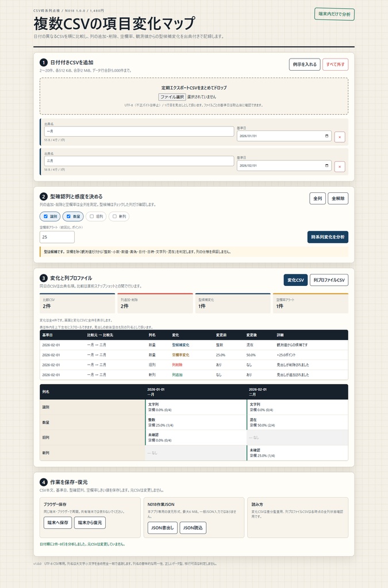
Task: Save work with 端末へ保存
Action: 58,523
